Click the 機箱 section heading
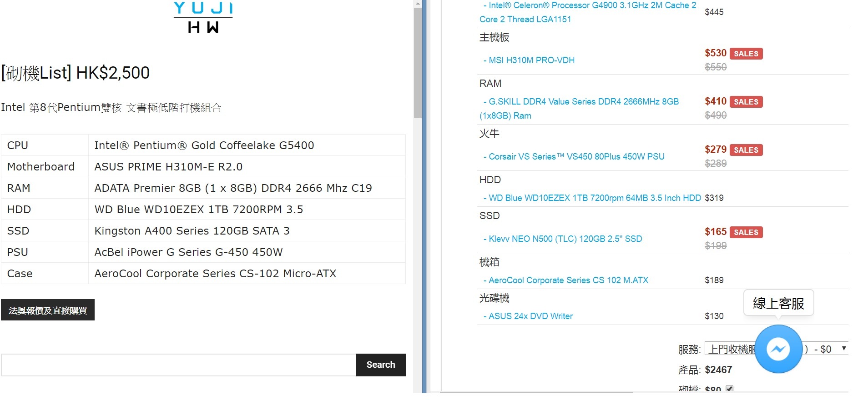 click(x=489, y=262)
